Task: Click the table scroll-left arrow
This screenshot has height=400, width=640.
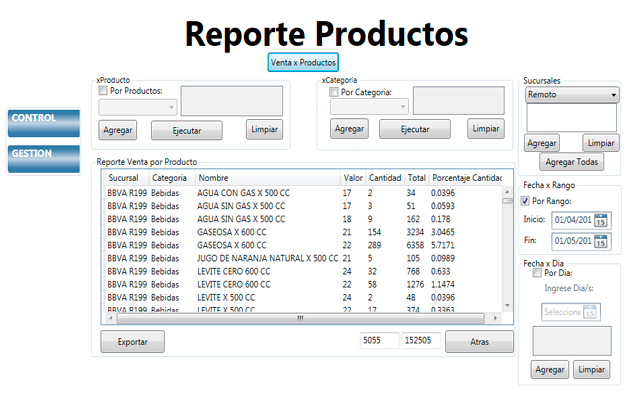Action: pos(111,318)
